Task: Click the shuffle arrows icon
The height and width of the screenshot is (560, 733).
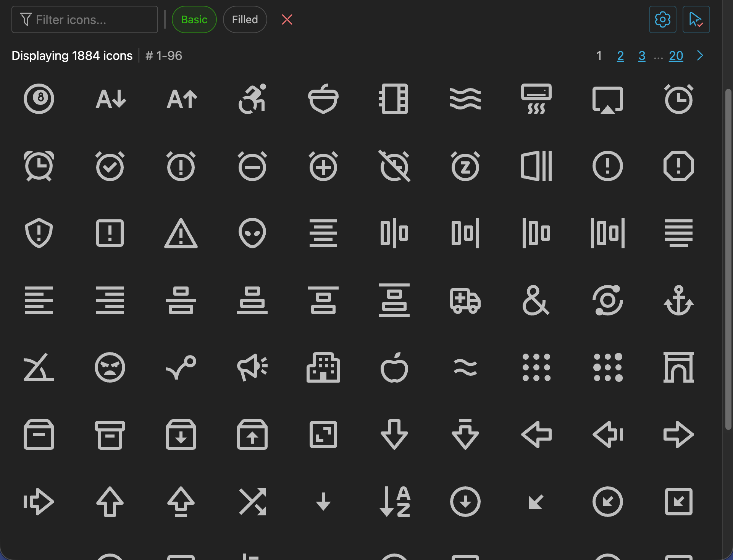Action: 252,502
